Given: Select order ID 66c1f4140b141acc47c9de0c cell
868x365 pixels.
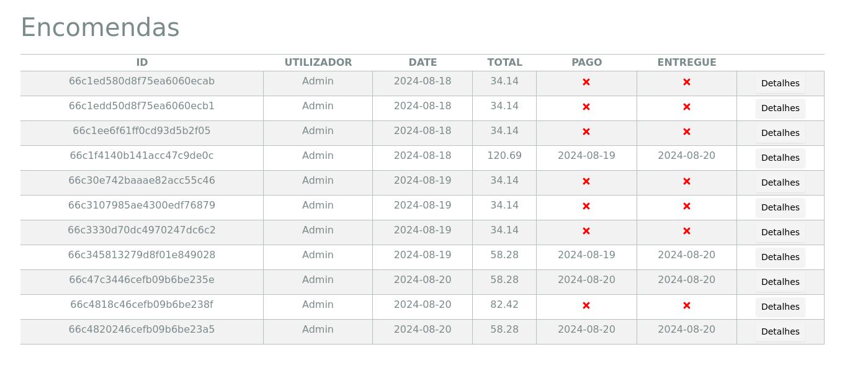Looking at the screenshot, I should 141,156.
